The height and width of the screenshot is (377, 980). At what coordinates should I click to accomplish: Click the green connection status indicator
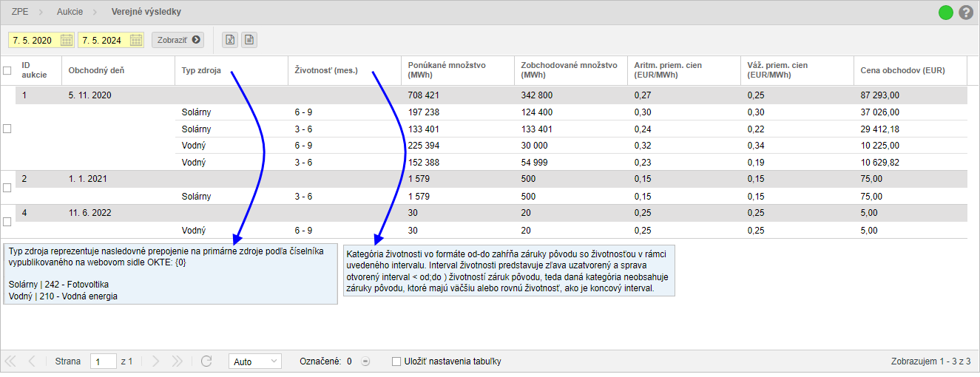coord(945,13)
